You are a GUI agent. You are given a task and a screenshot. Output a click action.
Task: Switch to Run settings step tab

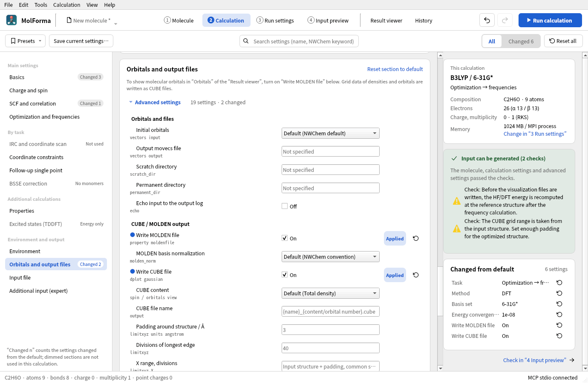(275, 20)
